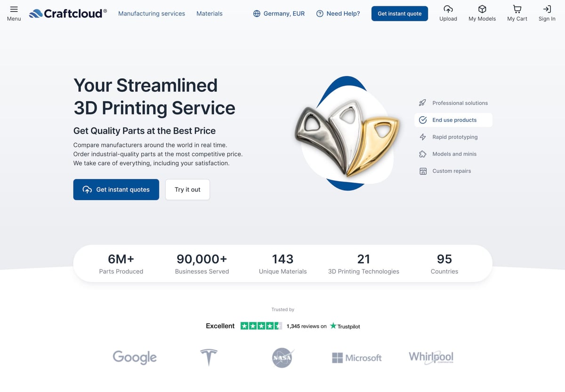
Task: Open the hamburger Menu icon
Action: 14,9
